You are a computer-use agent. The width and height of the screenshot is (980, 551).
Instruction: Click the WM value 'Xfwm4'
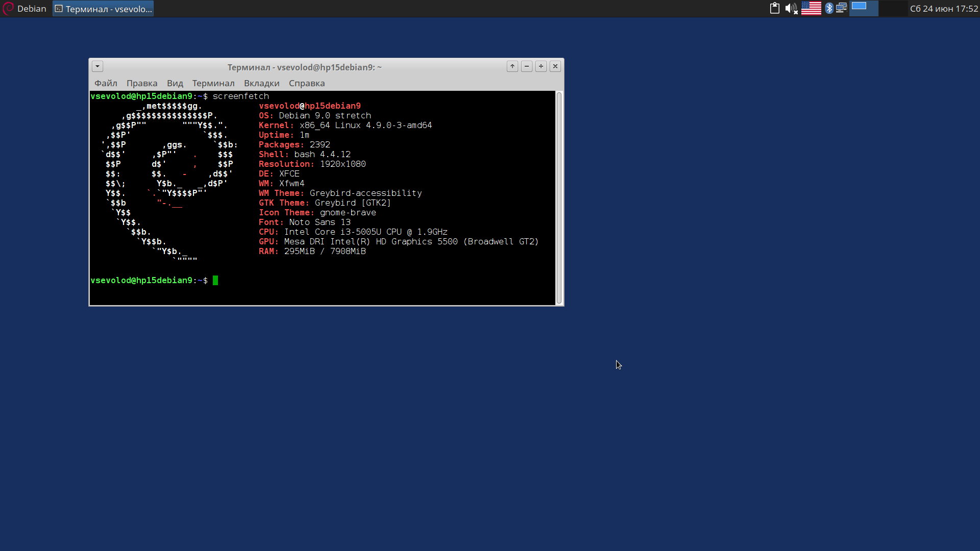pyautogui.click(x=292, y=184)
